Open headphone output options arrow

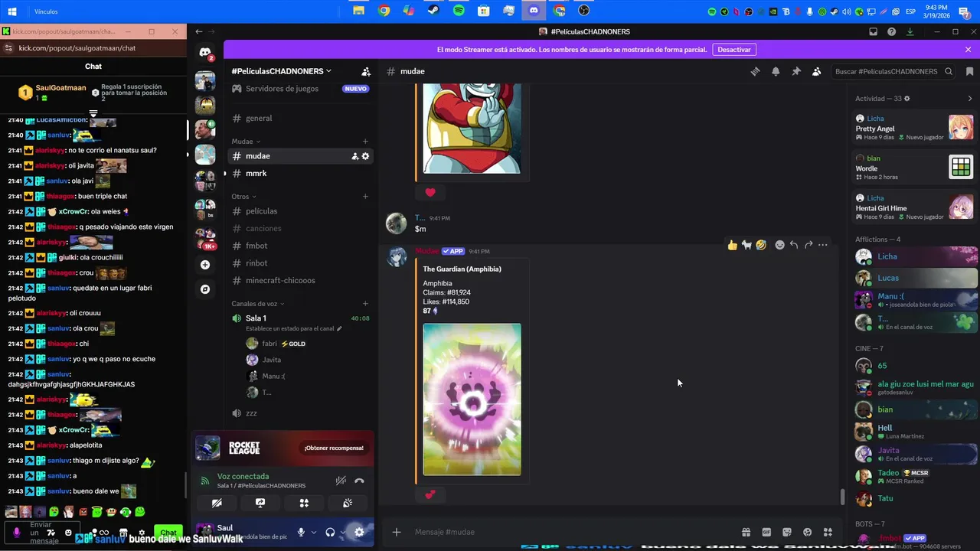tap(342, 533)
